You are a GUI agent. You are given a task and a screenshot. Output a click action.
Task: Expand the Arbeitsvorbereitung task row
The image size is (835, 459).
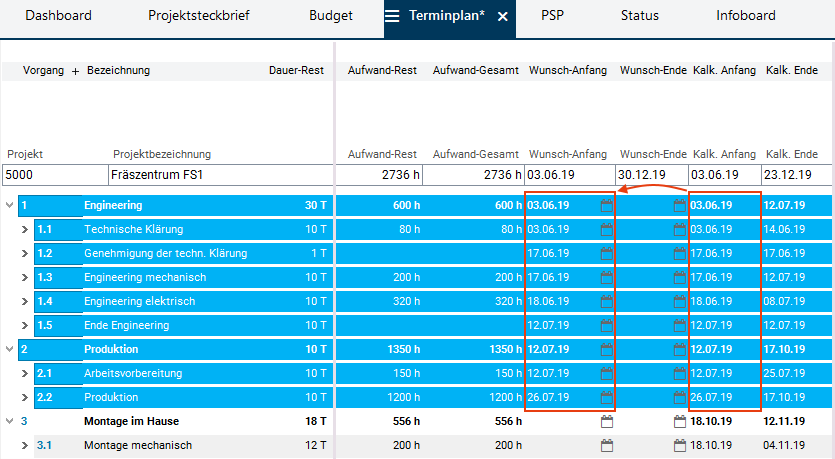tap(26, 374)
